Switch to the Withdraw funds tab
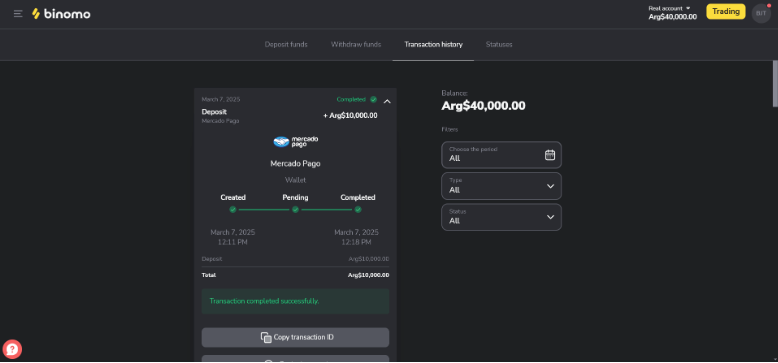 356,44
